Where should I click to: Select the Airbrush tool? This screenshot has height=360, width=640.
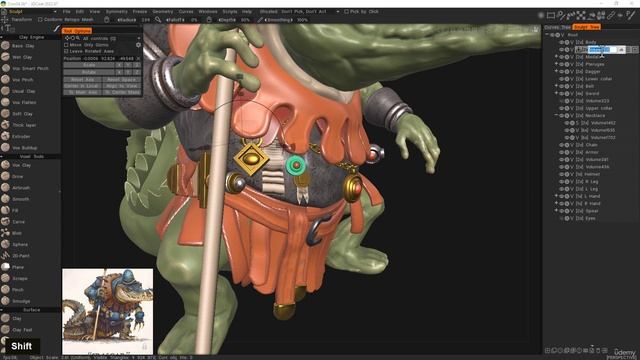(20, 188)
